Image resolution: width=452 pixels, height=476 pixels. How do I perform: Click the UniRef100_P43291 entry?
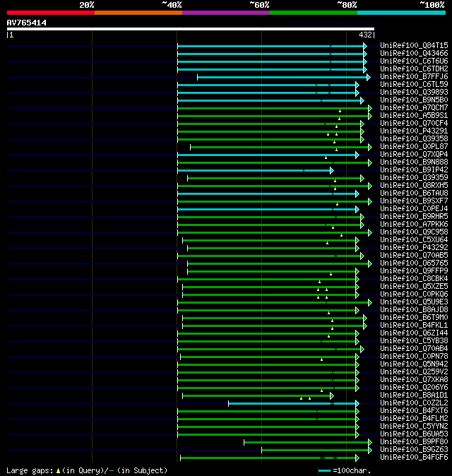[414, 131]
